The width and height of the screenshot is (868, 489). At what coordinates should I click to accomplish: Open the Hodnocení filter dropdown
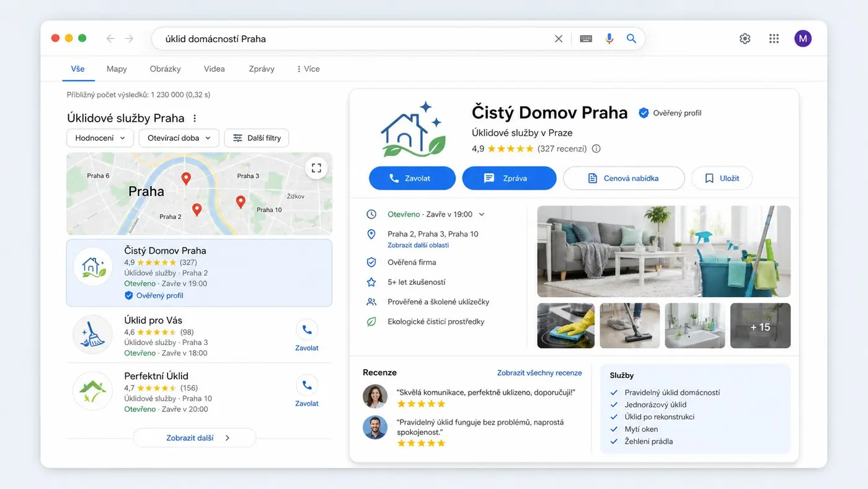pos(100,138)
